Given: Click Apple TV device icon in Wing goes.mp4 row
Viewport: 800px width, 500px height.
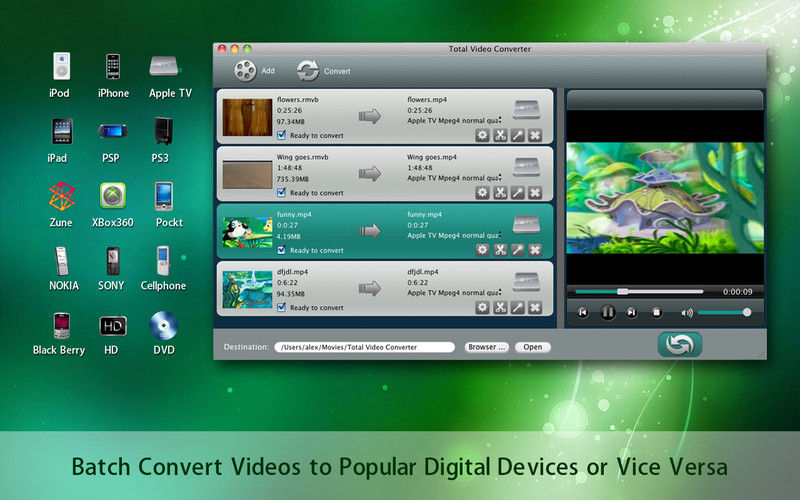Looking at the screenshot, I should pyautogui.click(x=527, y=167).
